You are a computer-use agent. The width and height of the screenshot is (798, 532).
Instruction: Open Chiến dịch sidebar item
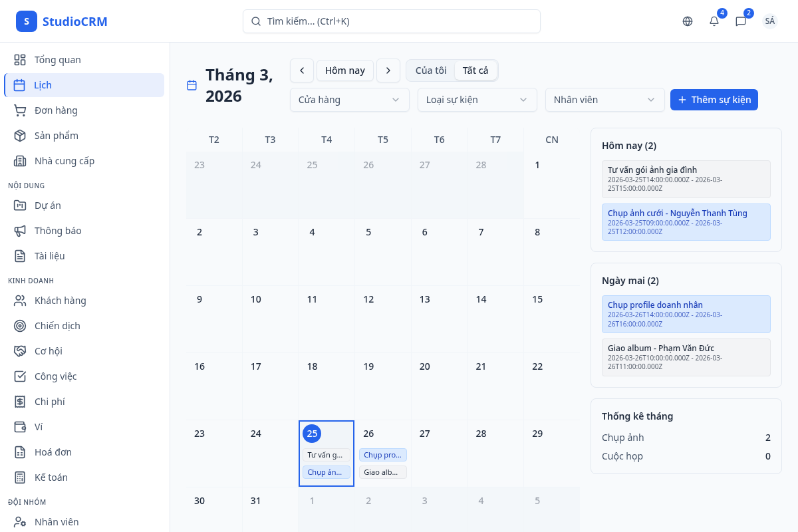point(57,326)
